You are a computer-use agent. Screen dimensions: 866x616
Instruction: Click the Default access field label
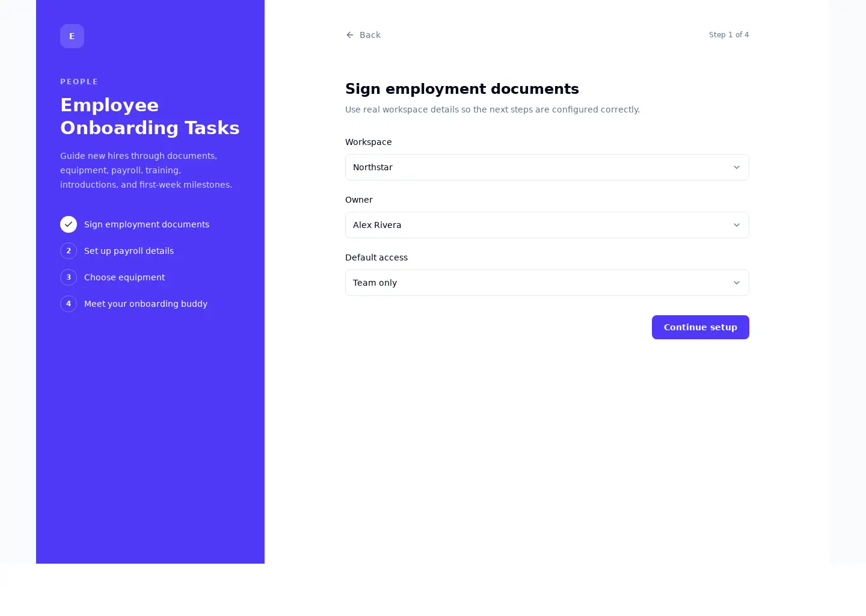click(376, 257)
